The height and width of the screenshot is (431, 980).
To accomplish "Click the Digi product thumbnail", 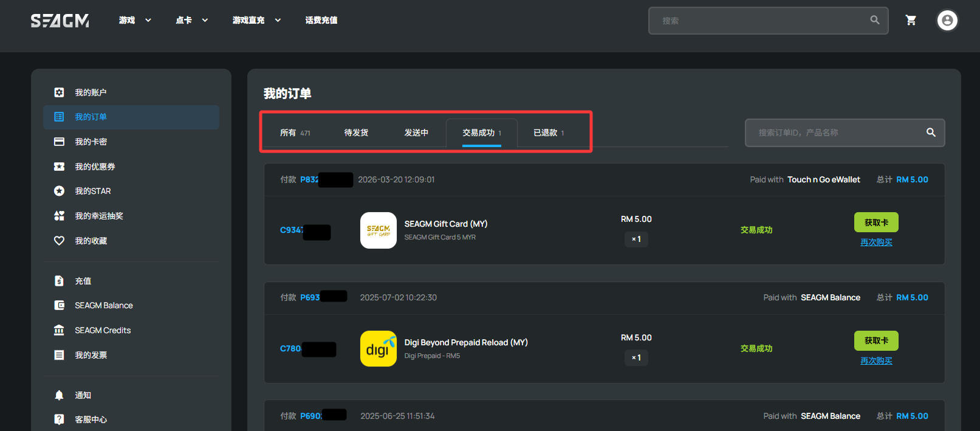I will coord(379,349).
